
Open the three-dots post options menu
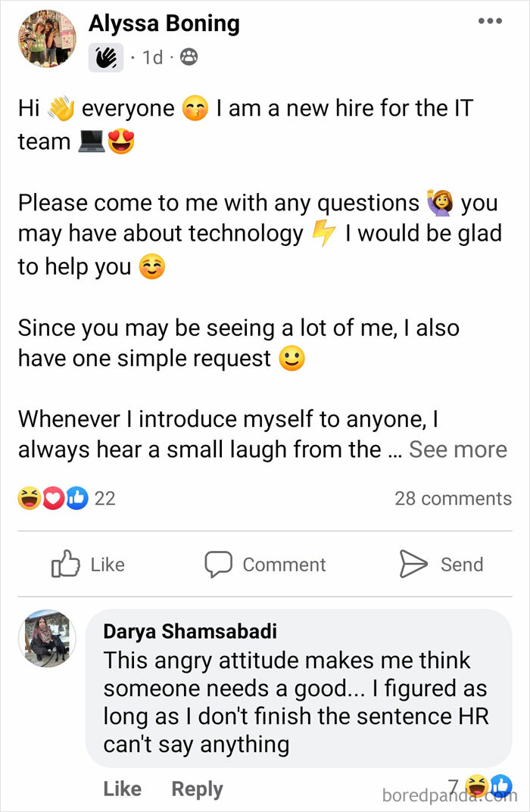[490, 21]
